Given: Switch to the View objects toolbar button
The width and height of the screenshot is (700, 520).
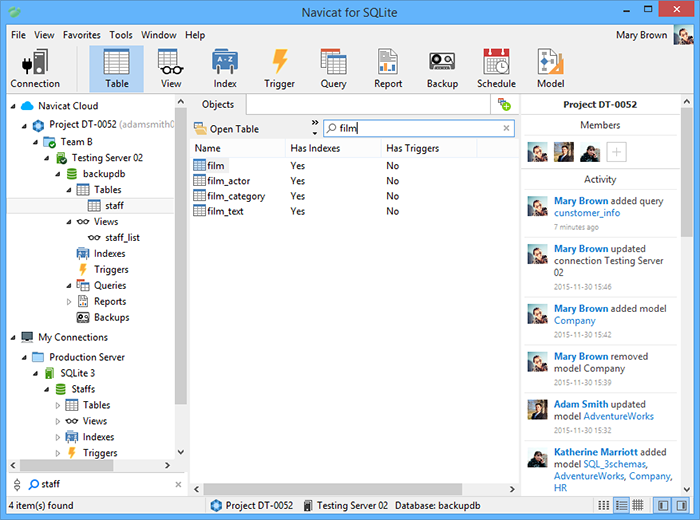Looking at the screenshot, I should coord(171,69).
